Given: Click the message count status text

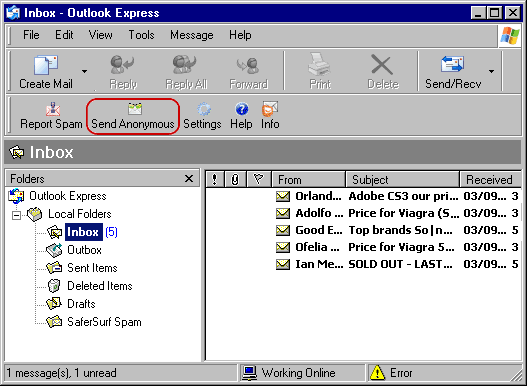Looking at the screenshot, I should coord(62,373).
